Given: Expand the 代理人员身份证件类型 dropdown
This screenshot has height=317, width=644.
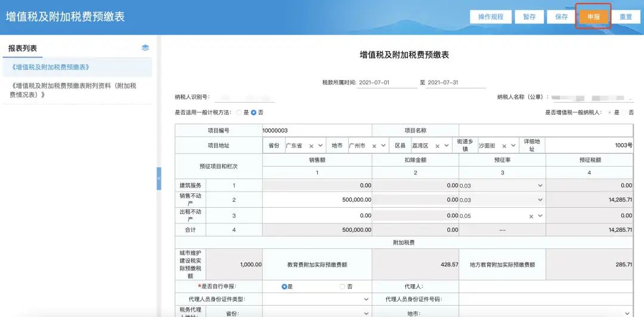Looking at the screenshot, I should 366,299.
